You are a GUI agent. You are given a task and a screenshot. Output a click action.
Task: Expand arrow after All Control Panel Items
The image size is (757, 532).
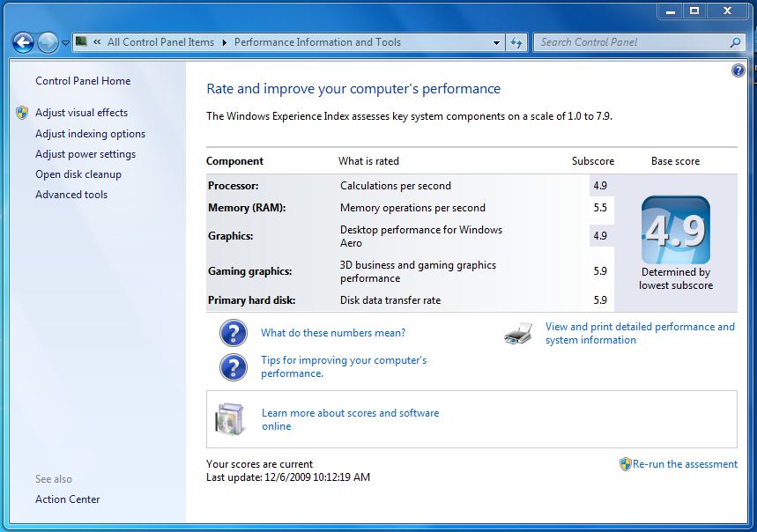(225, 42)
